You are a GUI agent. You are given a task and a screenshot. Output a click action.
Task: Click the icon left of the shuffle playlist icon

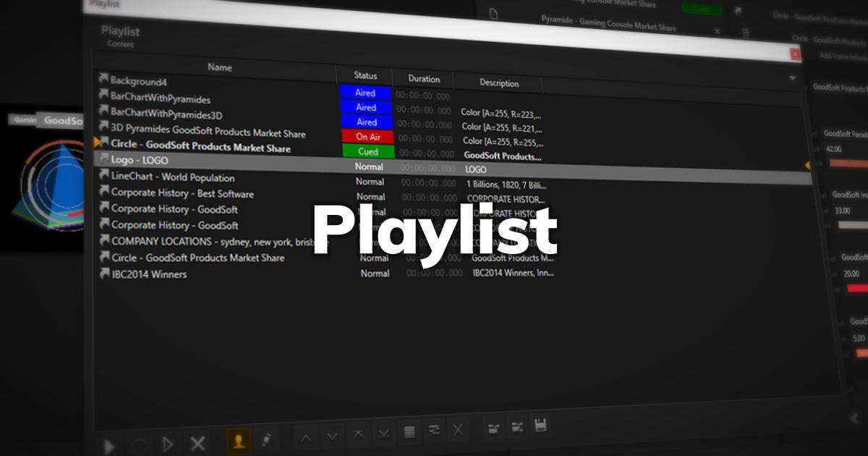[x=493, y=428]
